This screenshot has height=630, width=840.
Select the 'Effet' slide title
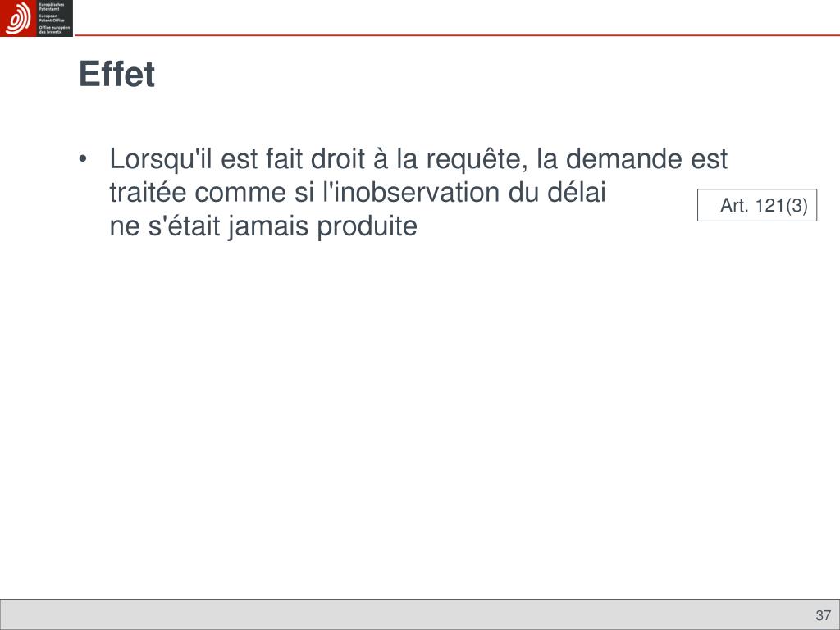click(116, 73)
